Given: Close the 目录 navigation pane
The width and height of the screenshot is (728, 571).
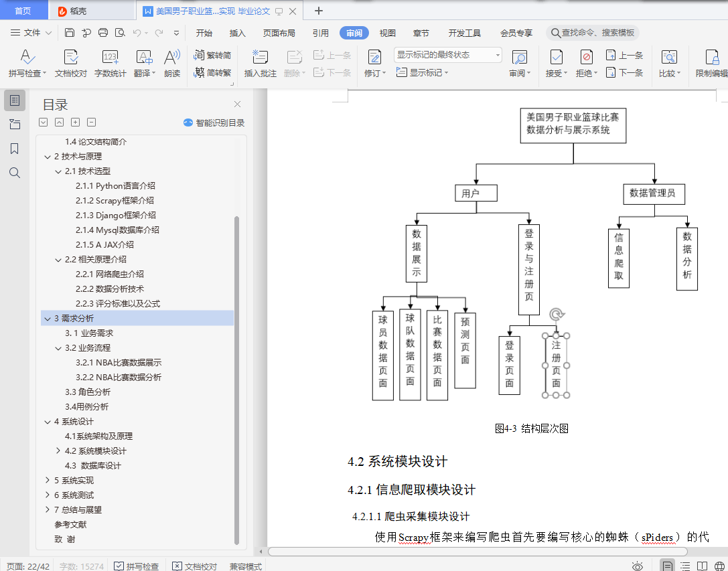Looking at the screenshot, I should tap(237, 104).
